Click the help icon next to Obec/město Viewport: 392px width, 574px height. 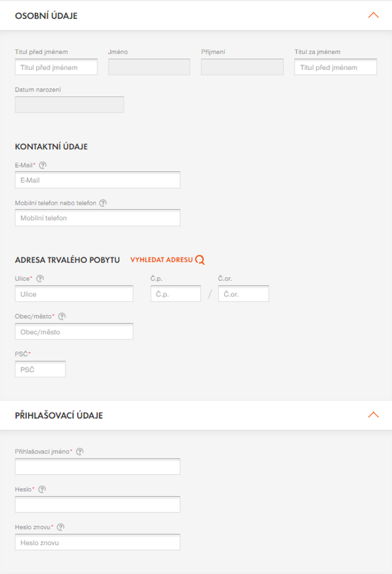coord(62,316)
